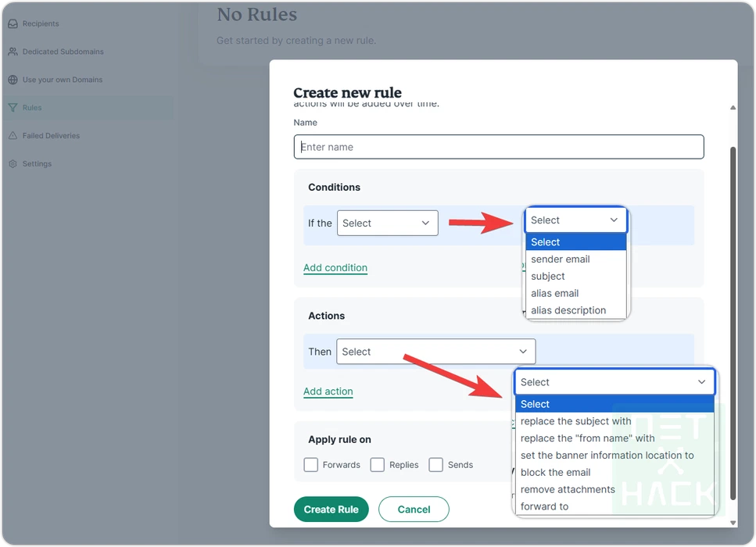This screenshot has height=547, width=756.
Task: Click the Cancel button
Action: point(414,509)
